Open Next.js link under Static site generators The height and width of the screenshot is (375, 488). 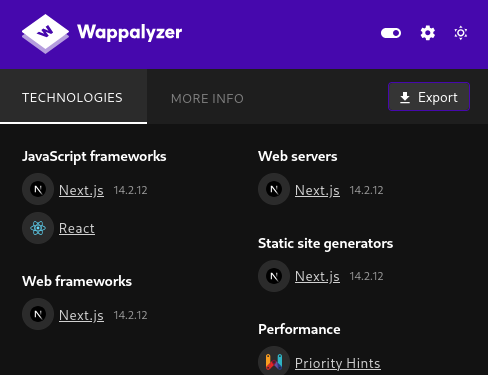(317, 276)
